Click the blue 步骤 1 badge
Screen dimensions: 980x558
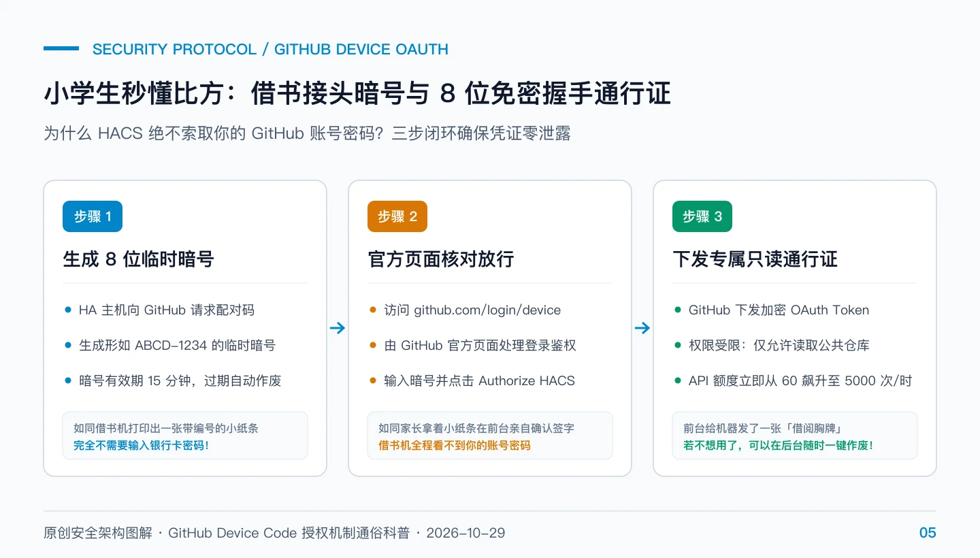tap(93, 216)
